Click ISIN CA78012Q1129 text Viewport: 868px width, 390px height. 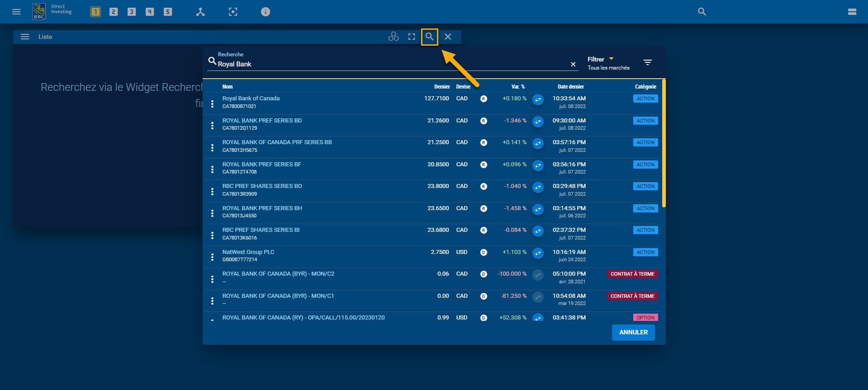240,128
